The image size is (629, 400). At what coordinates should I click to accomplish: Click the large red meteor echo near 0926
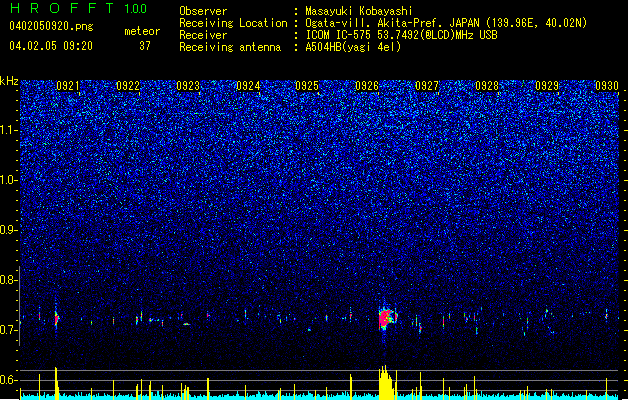coord(386,319)
